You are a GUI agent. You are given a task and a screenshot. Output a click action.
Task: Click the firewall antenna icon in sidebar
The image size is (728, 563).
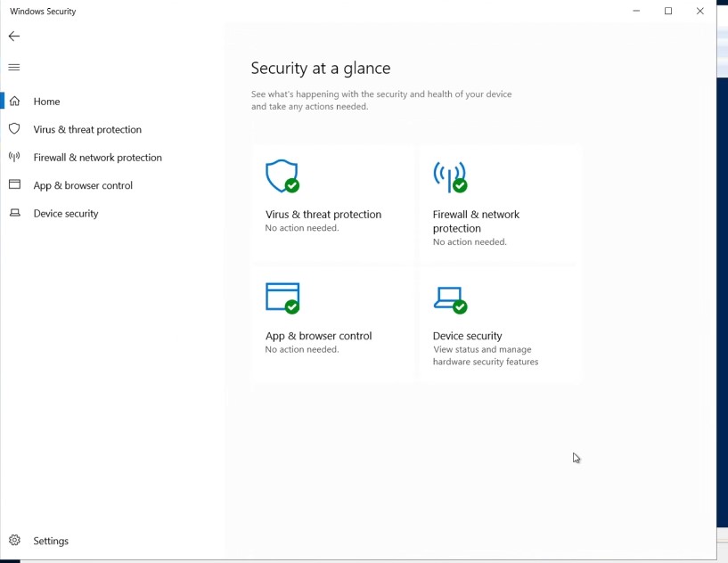click(14, 157)
